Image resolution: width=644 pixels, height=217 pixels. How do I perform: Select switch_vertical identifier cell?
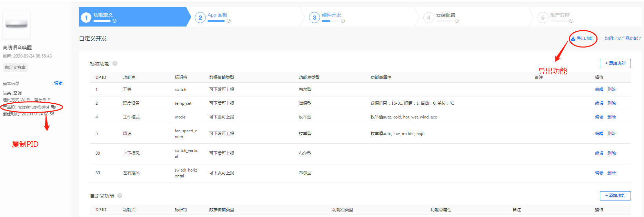point(186,153)
